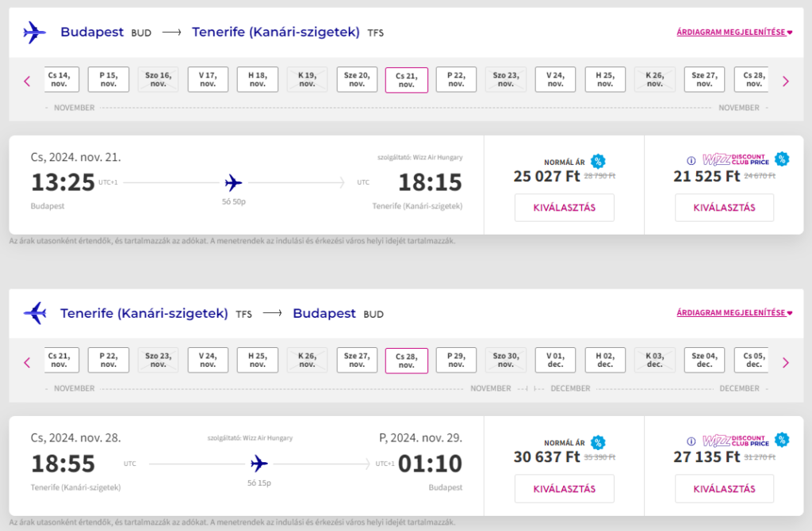Select return date V 01, dec.

pos(555,361)
